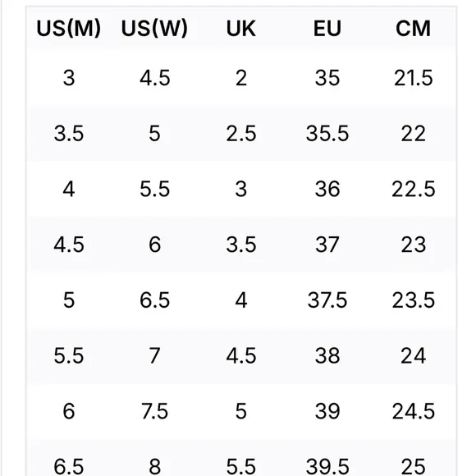Click the US(W) 5.5 cell
This screenshot has height=476, width=476.
point(154,189)
